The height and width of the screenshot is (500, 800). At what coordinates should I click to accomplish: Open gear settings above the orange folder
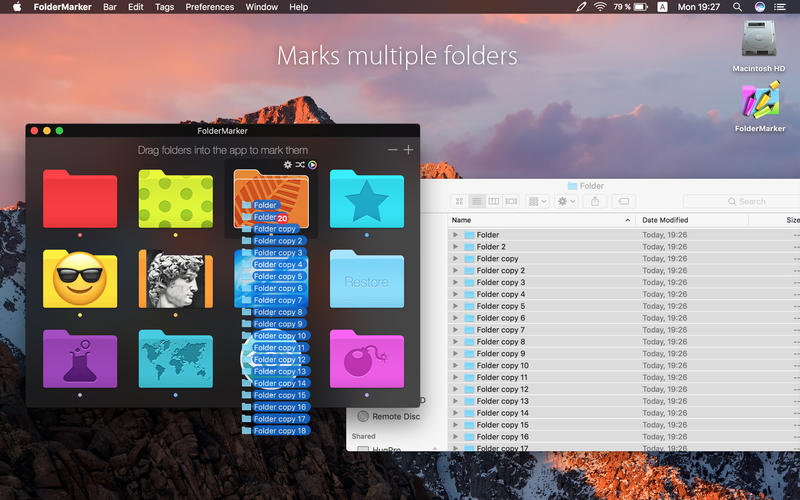tap(288, 164)
